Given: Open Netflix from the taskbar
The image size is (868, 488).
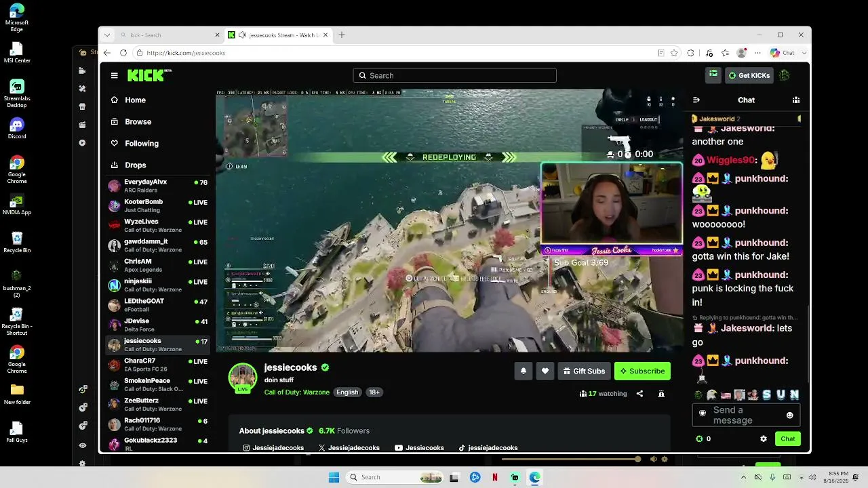Looking at the screenshot, I should (x=495, y=477).
